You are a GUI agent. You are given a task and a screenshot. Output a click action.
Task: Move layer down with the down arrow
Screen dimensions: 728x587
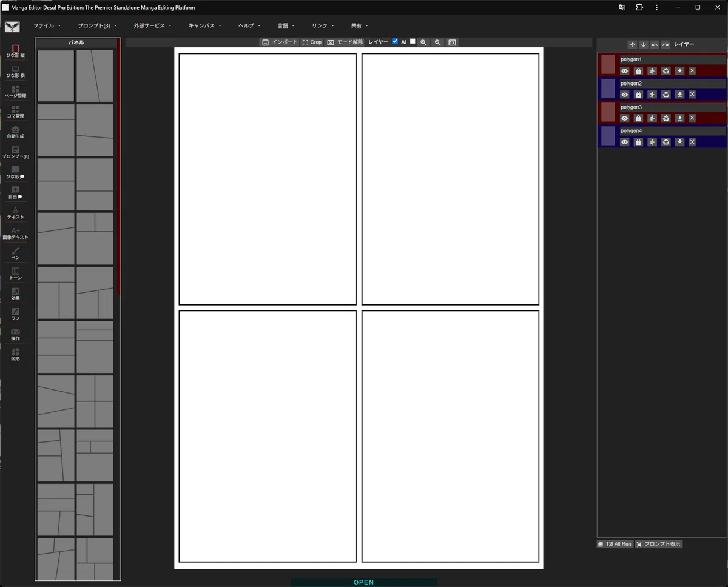coord(644,45)
